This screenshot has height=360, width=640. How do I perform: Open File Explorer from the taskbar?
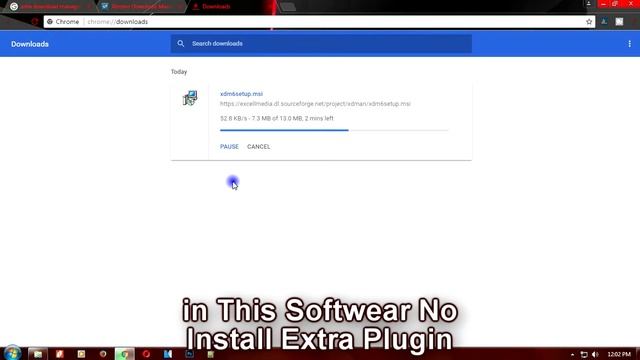(38, 354)
